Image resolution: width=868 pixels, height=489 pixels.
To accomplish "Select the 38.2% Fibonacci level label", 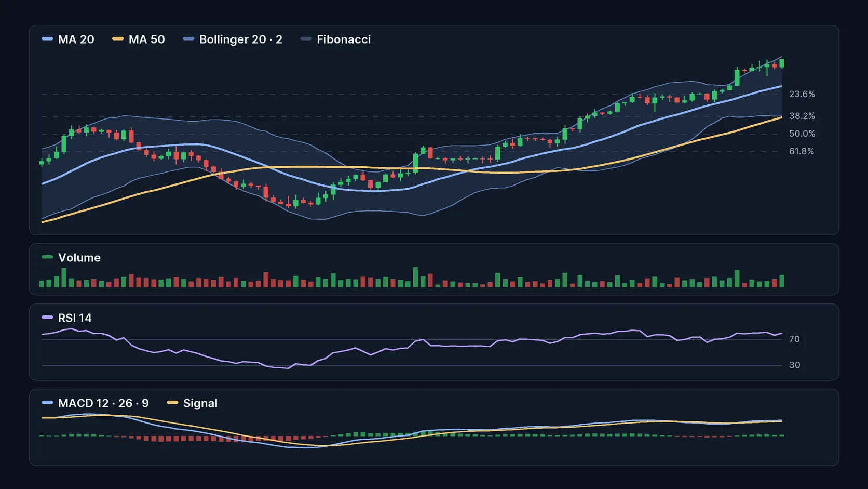I will coord(802,116).
